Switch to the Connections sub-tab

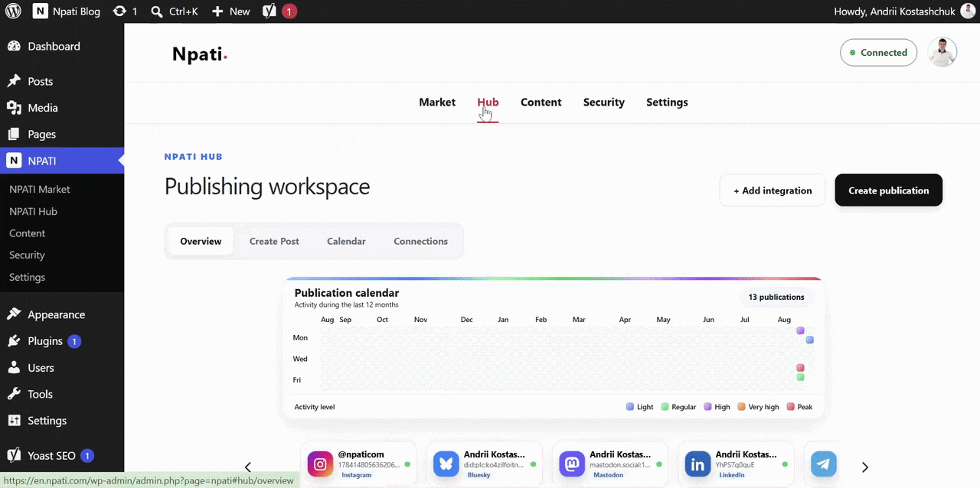click(x=420, y=241)
